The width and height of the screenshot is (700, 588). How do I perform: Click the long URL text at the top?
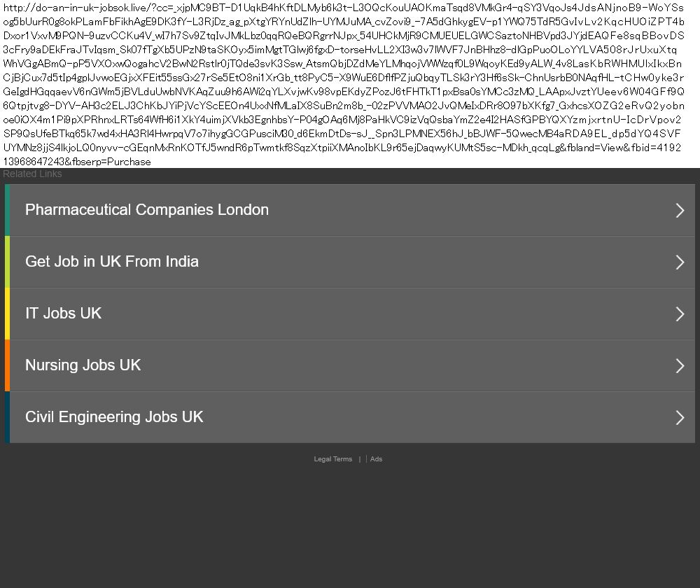343,84
